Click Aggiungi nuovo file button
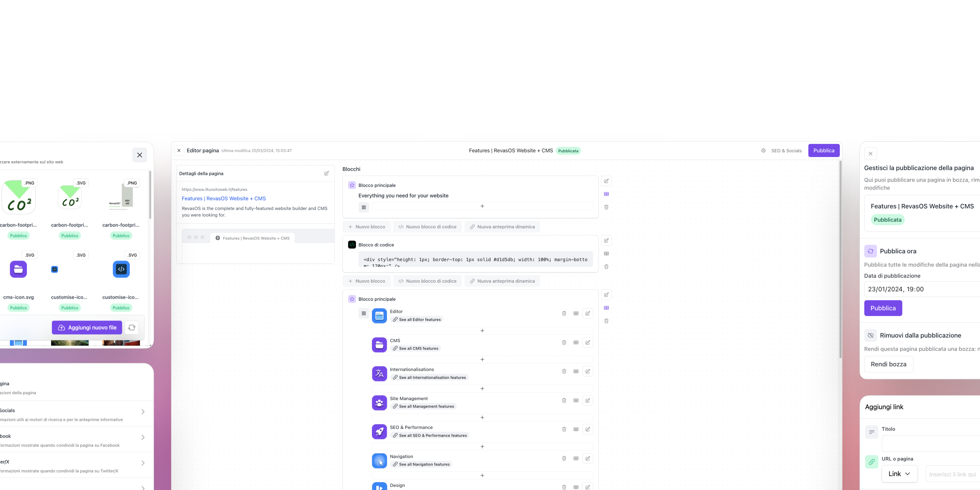This screenshot has height=490, width=980. coord(87,327)
